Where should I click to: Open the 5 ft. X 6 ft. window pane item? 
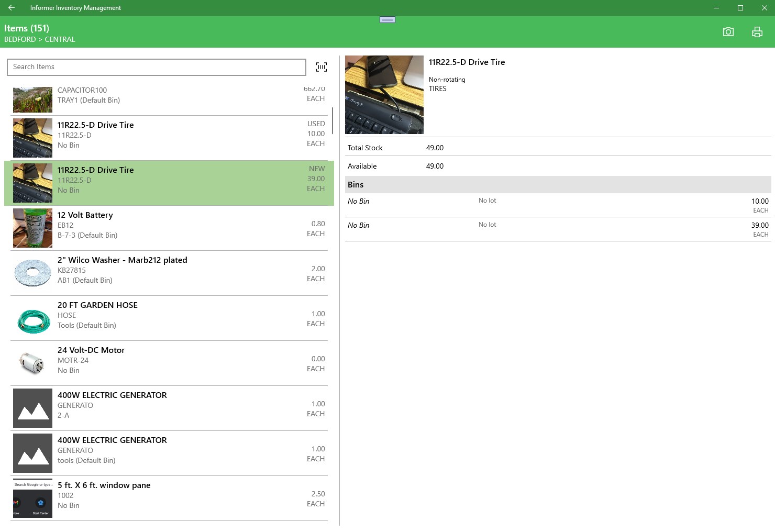[169, 498]
